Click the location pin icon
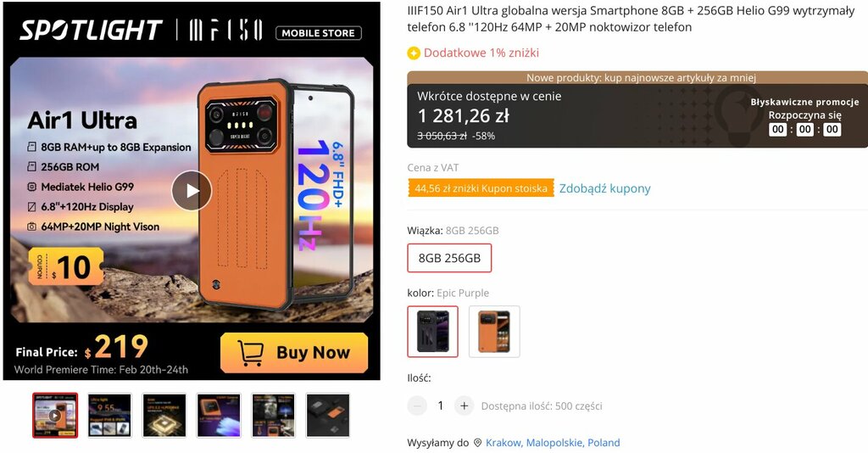 coord(478,443)
